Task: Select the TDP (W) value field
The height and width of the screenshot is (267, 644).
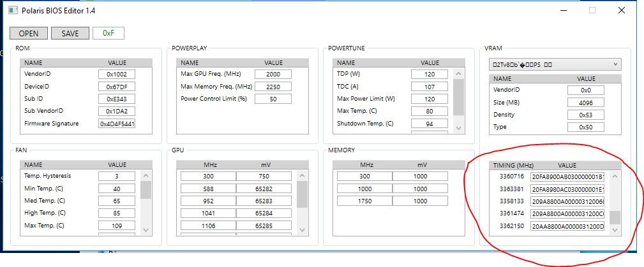Action: pyautogui.click(x=430, y=74)
